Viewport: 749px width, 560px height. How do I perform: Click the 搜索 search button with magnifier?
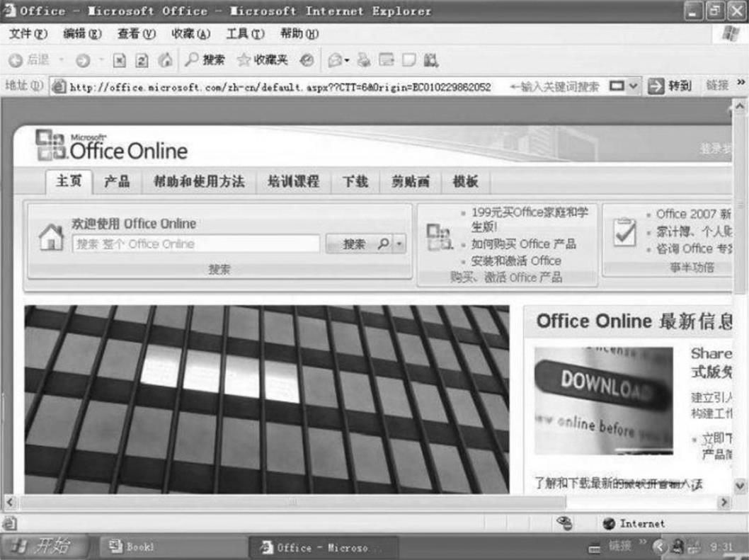click(359, 244)
